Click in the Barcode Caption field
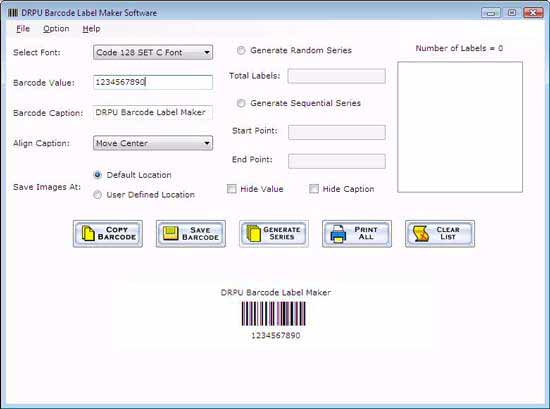The image size is (550, 409). click(153, 113)
